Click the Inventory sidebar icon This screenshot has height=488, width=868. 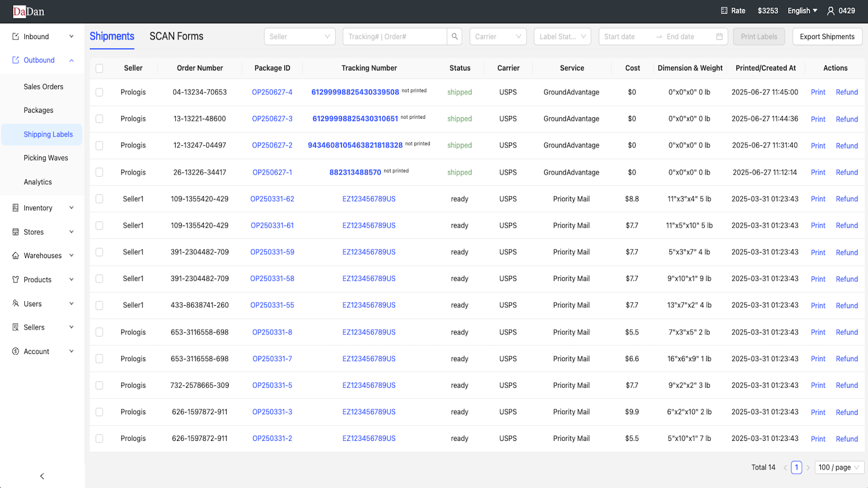click(15, 208)
